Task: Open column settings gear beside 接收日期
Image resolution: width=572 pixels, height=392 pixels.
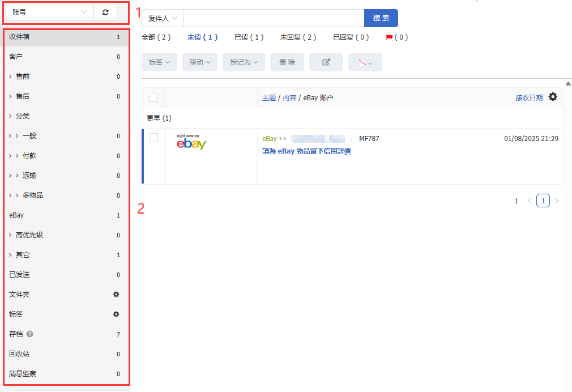Action: point(553,97)
